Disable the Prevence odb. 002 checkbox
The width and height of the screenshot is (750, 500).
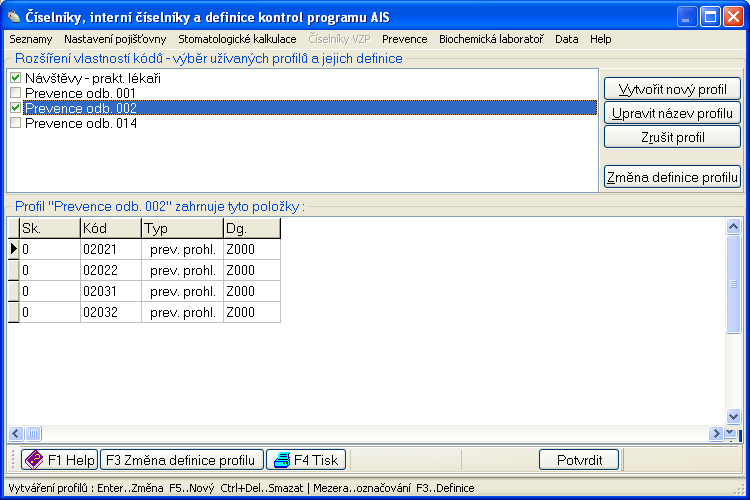15,108
